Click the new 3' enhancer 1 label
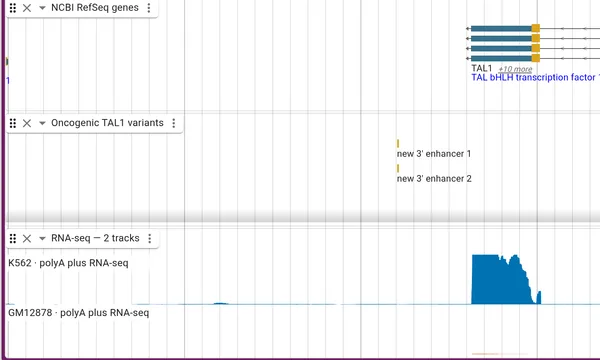 [434, 154]
